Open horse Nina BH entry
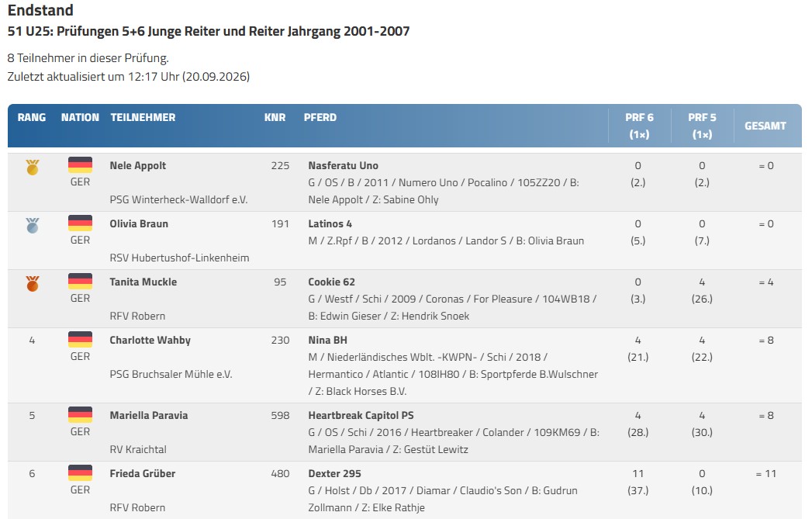This screenshot has height=519, width=812. click(328, 341)
